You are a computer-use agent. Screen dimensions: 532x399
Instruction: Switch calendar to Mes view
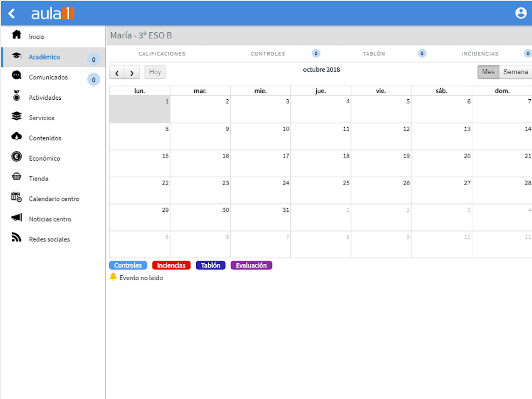pos(488,72)
